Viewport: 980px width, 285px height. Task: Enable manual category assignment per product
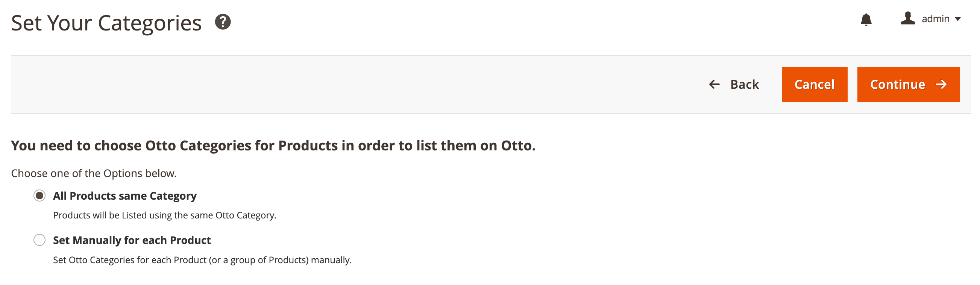coord(39,240)
